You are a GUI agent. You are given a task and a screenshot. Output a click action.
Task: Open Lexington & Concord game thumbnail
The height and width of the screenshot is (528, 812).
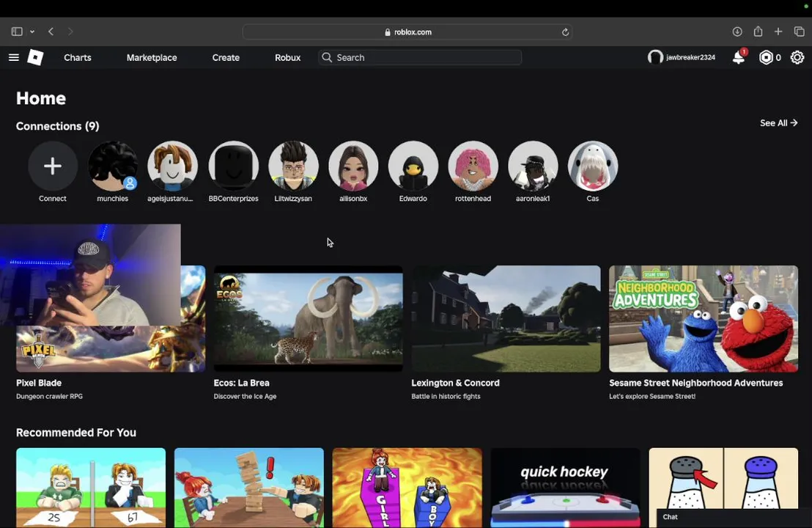click(506, 319)
